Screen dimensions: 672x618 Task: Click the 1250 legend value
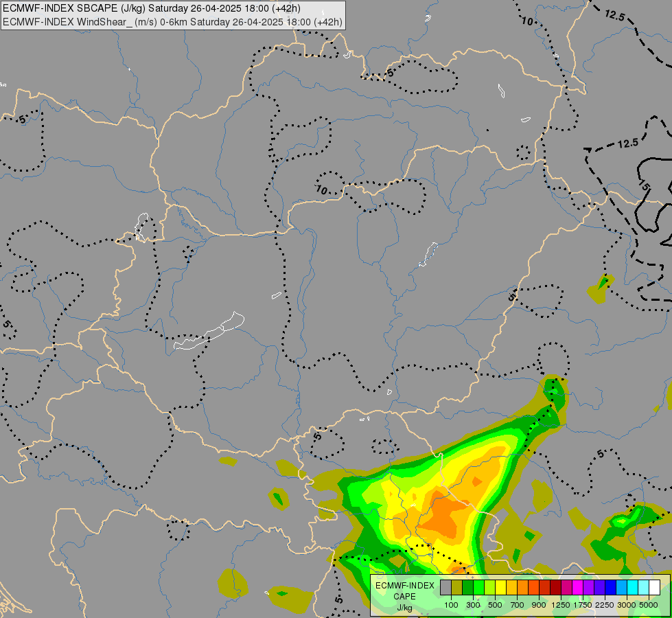tap(561, 605)
